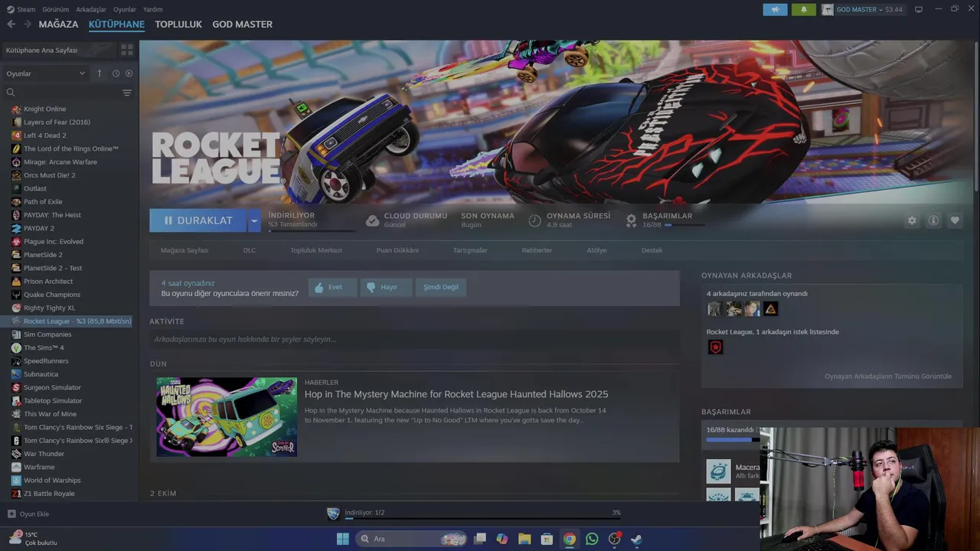Open the blue announcements megaphone button
Viewport: 980px width, 551px height.
pos(775,9)
